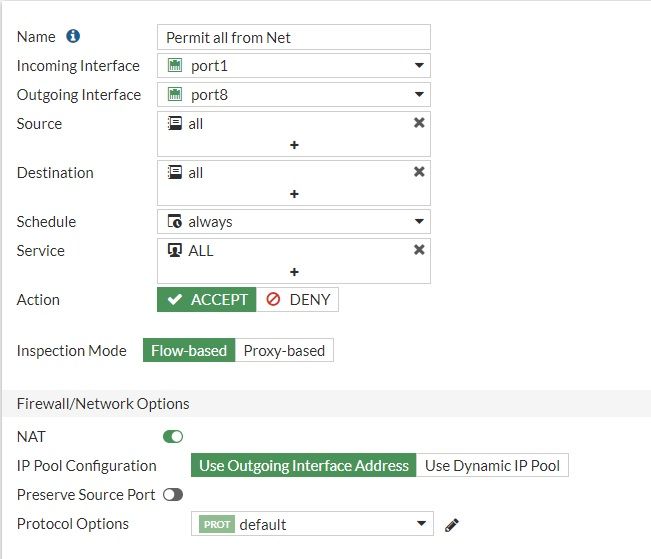This screenshot has width=651, height=559.
Task: Toggle the NAT switch off
Action: tap(173, 437)
